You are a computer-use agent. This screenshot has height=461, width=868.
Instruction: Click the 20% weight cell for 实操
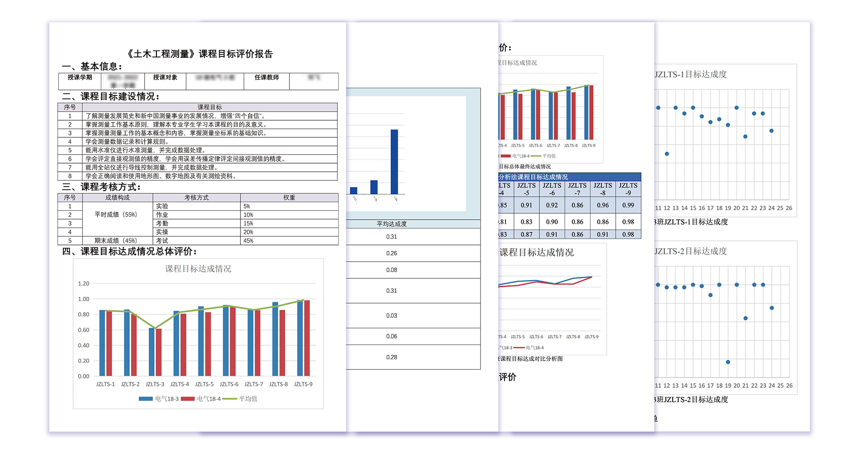[x=289, y=232]
